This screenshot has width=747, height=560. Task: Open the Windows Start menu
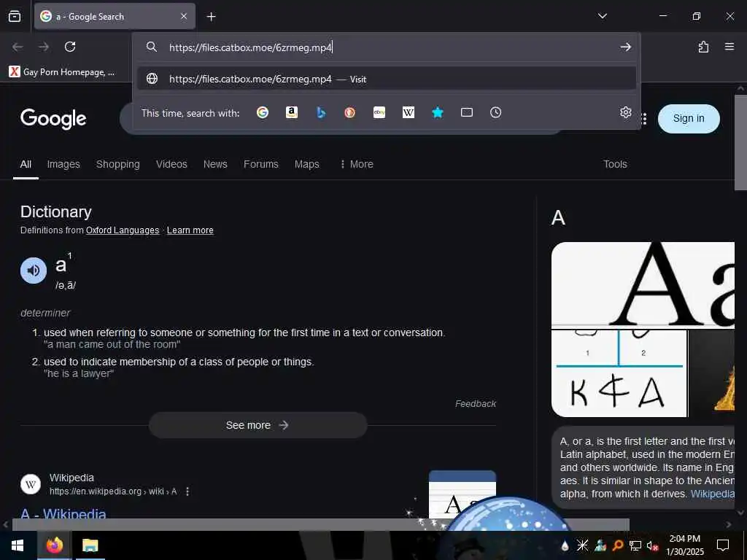(18, 545)
